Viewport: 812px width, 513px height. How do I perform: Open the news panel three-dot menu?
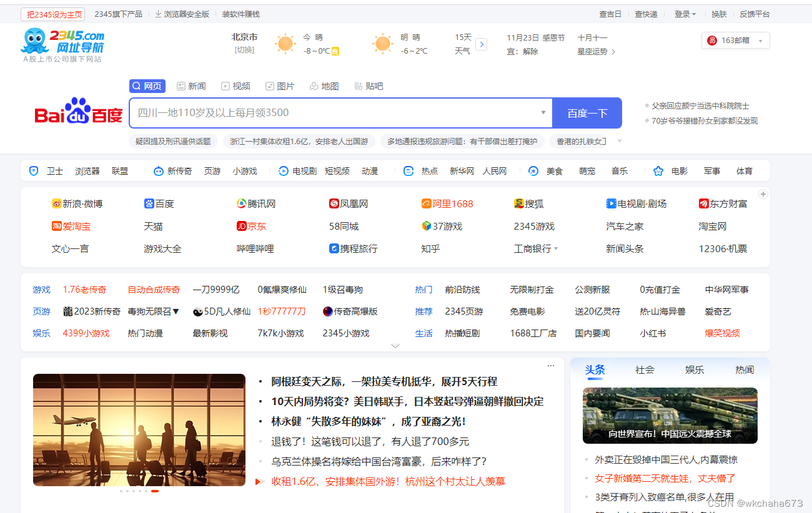tap(551, 366)
